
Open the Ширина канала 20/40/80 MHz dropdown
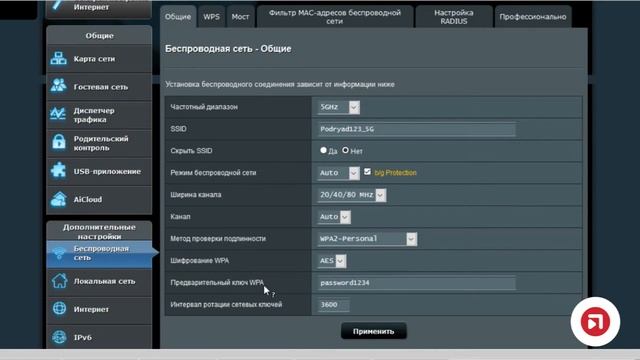tap(351, 195)
